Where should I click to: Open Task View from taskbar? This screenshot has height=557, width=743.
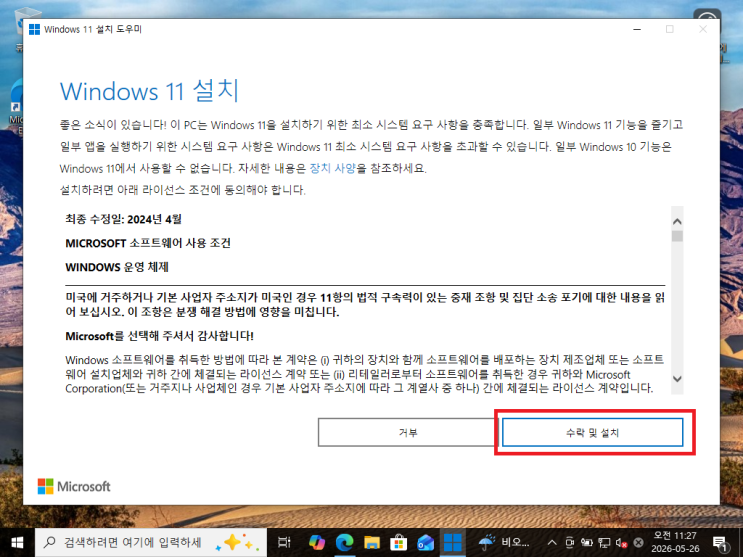[284, 542]
